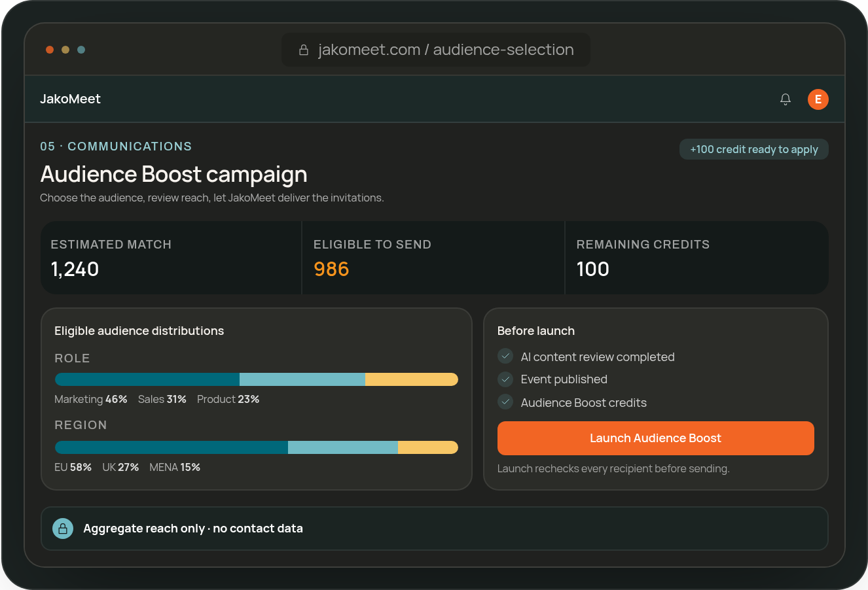Click the Product 23% legend label

click(x=228, y=399)
